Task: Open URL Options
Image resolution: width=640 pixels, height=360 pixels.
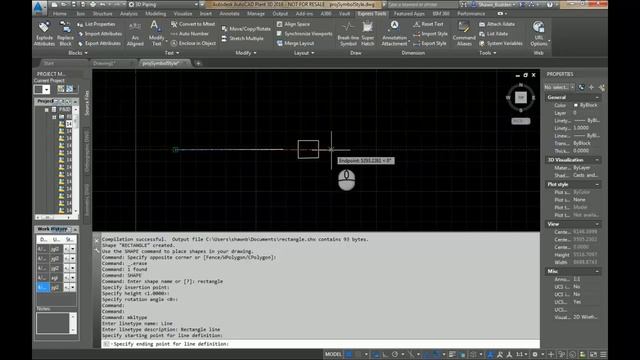Action: pyautogui.click(x=539, y=34)
